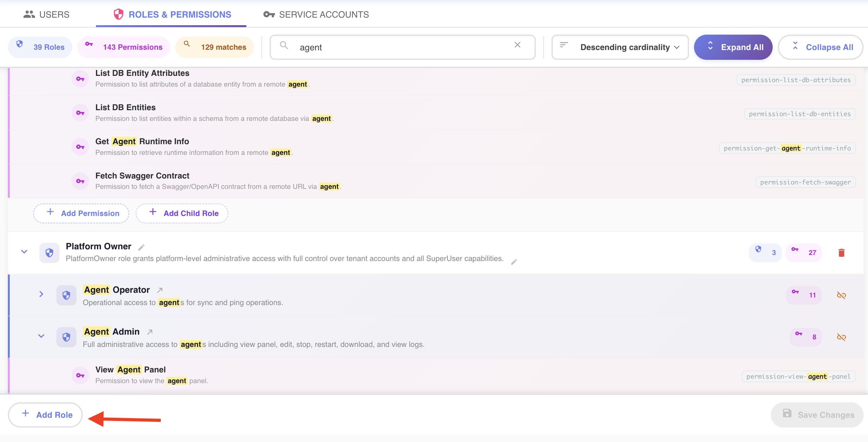Image resolution: width=868 pixels, height=442 pixels.
Task: Click Platform Owner shield icon
Action: click(49, 253)
